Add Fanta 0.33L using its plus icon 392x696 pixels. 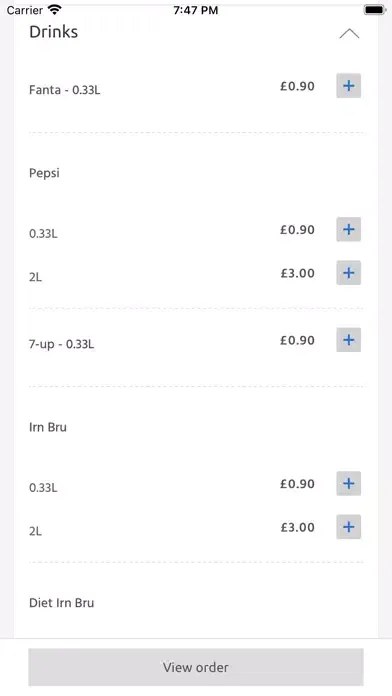348,86
